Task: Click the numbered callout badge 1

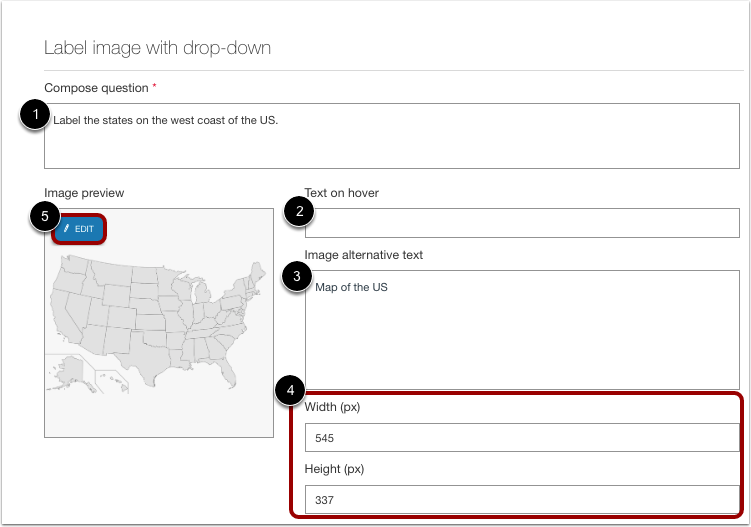Action: (x=36, y=116)
